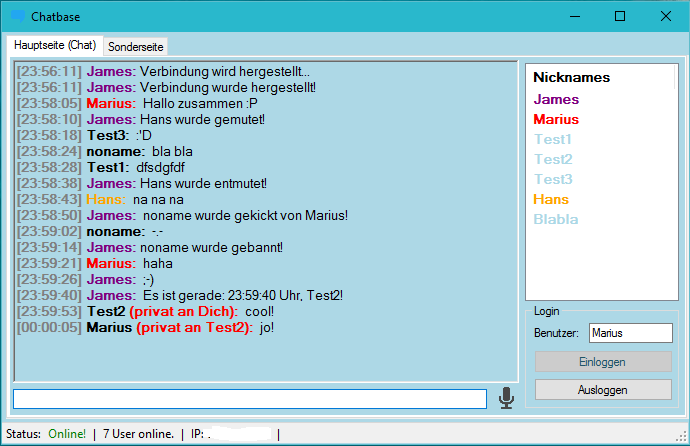Click the Ausloggen button

tap(603, 390)
